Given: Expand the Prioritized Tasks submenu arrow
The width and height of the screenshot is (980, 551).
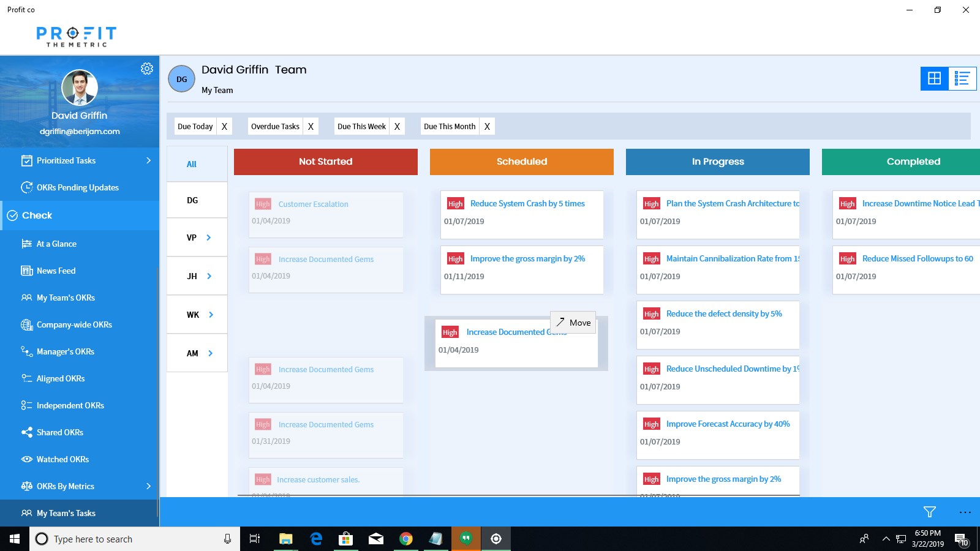Looking at the screenshot, I should click(x=148, y=160).
